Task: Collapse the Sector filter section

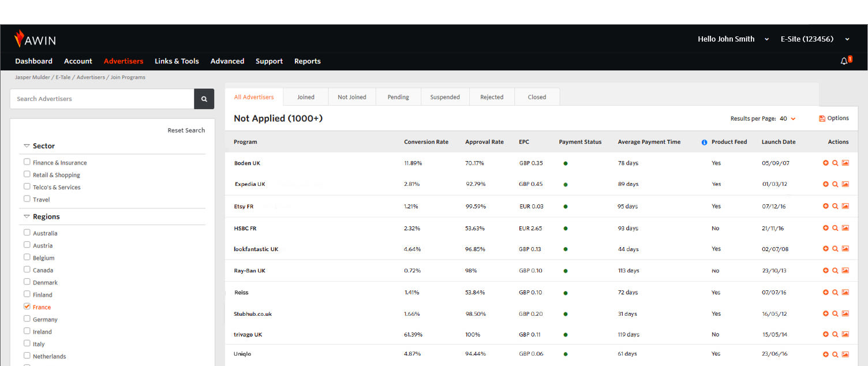Action: [27, 146]
